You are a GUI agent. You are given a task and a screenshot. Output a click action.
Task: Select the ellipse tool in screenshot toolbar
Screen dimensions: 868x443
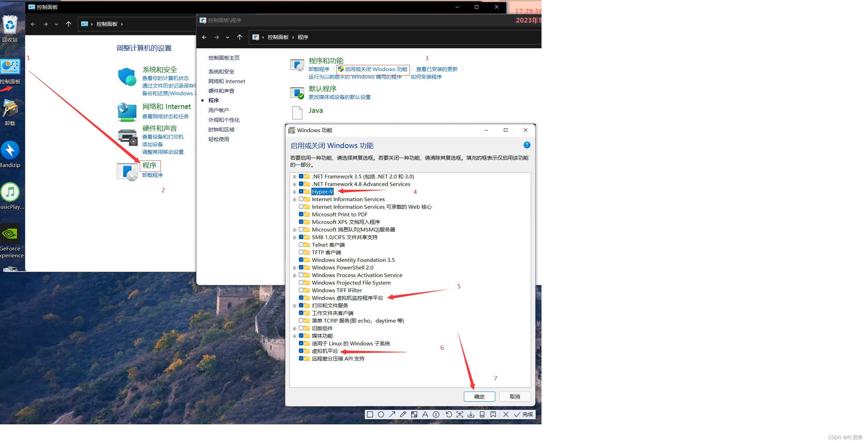[x=381, y=414]
